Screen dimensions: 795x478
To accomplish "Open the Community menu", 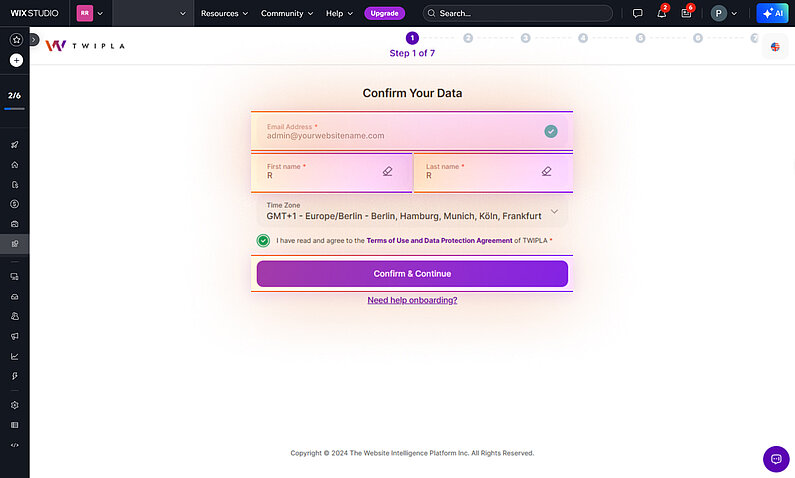I will (x=287, y=14).
